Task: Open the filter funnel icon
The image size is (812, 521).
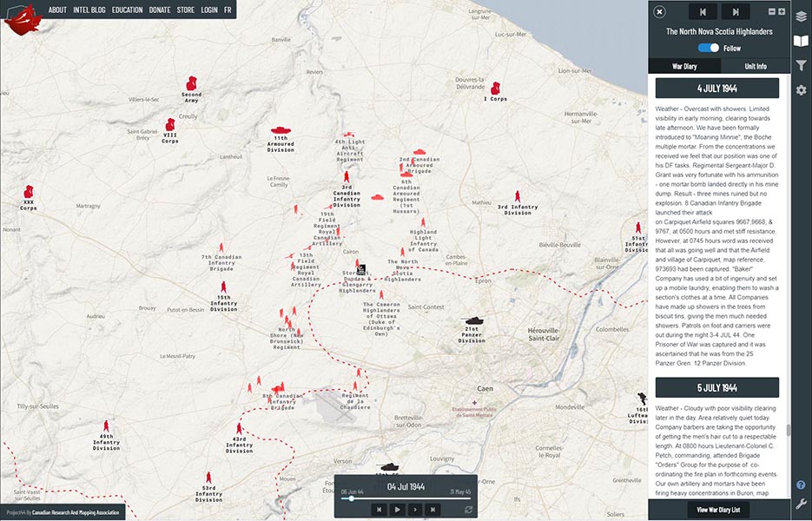Action: (x=801, y=66)
